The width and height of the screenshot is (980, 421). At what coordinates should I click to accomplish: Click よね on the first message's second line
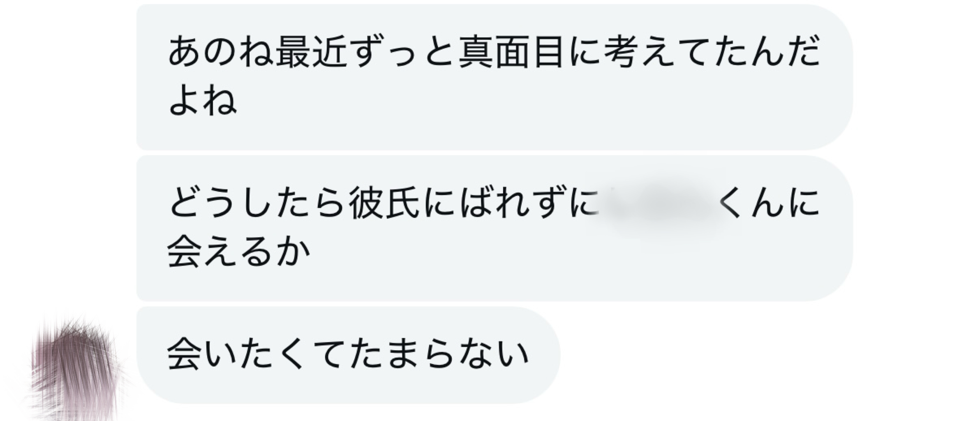[x=202, y=102]
